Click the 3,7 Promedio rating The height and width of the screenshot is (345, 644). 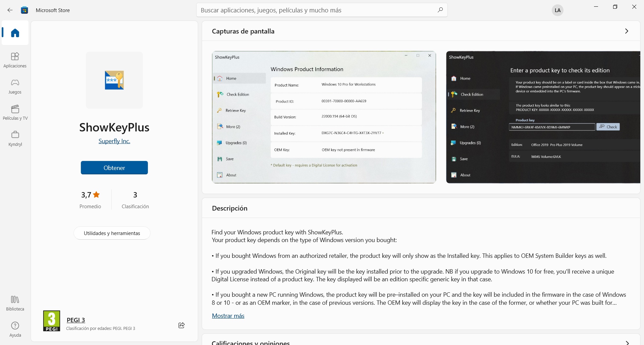pos(90,200)
